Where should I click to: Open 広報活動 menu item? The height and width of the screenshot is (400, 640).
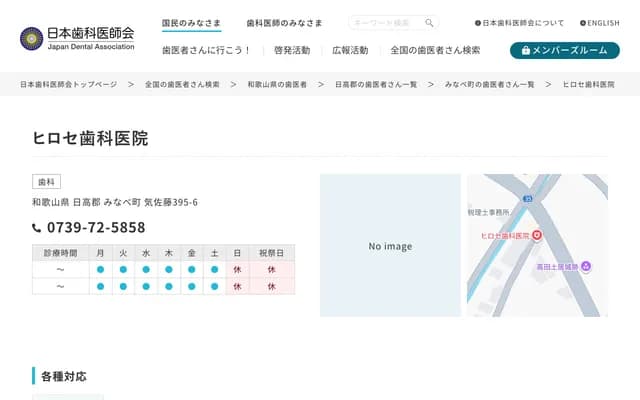(350, 50)
